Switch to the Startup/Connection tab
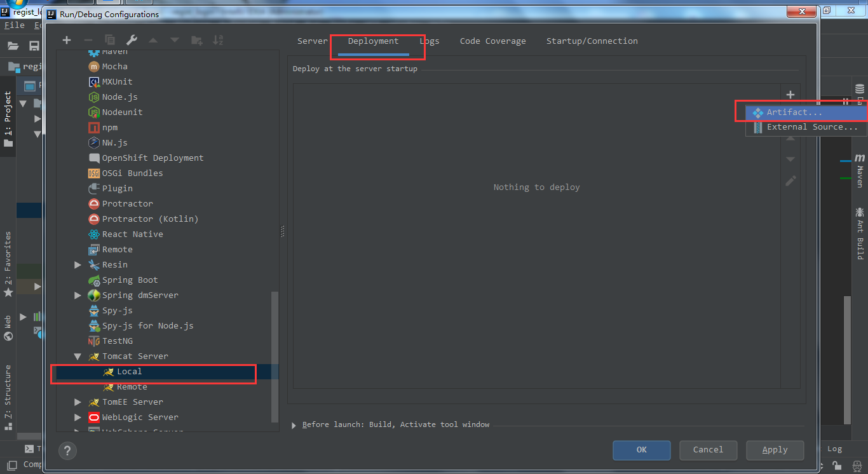 592,41
